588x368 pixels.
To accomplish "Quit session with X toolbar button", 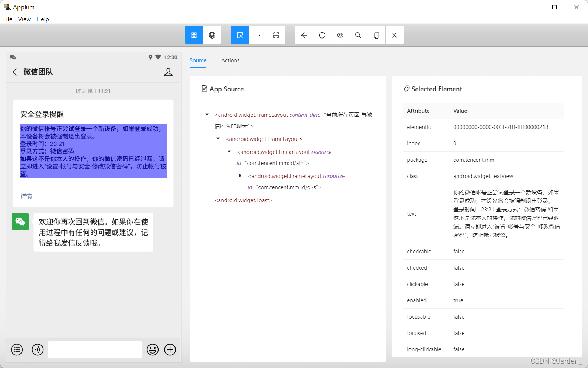I will click(395, 35).
